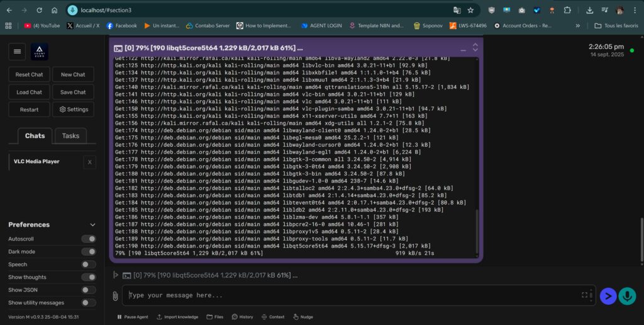Image resolution: width=644 pixels, height=325 pixels.
Task: Expand the message input to fullscreen
Action: 585,295
